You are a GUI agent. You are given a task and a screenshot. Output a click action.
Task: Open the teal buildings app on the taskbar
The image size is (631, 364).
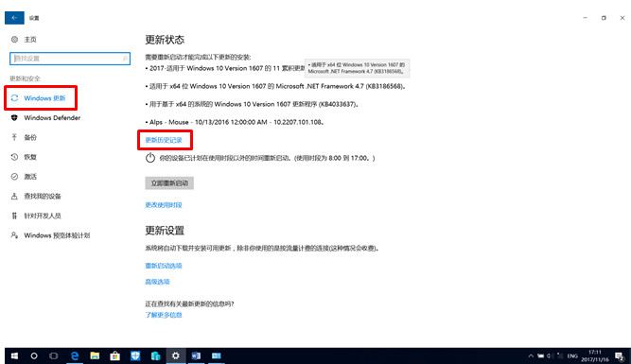click(155, 355)
